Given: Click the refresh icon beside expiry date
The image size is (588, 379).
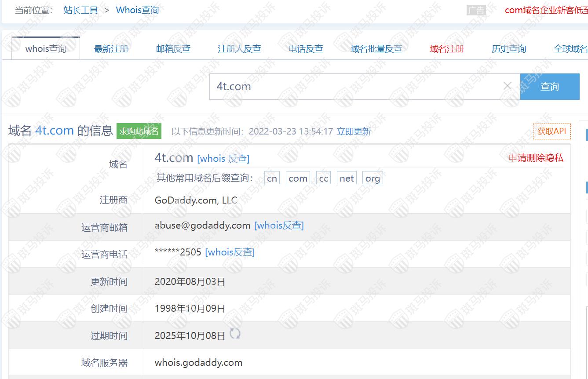Looking at the screenshot, I should pyautogui.click(x=235, y=334).
